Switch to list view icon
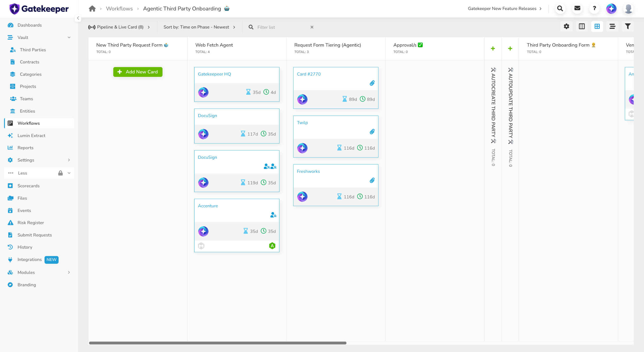Viewport: 644px width, 352px height. click(x=612, y=26)
